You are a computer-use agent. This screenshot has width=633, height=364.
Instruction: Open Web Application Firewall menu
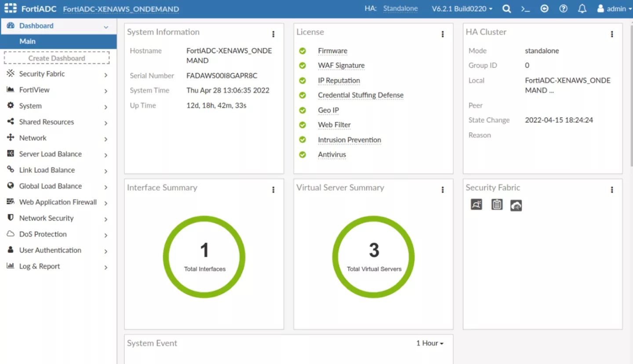[58, 202]
